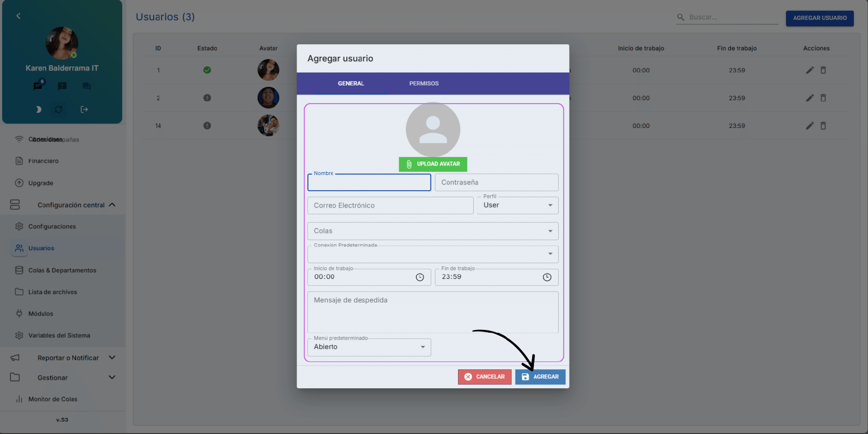
Task: Delete user ID 14 with the trash icon
Action: point(823,126)
